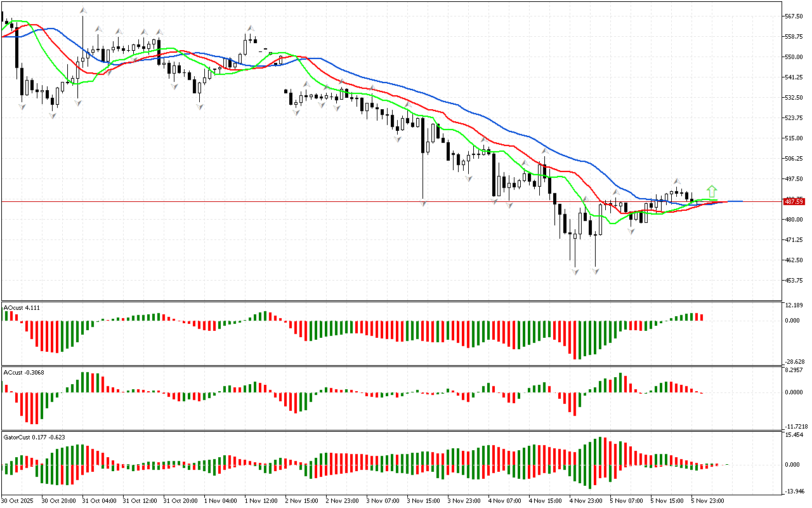Click down fractal under the 3 Nov 15:00 wick
812x508 pixels.
pos(423,203)
